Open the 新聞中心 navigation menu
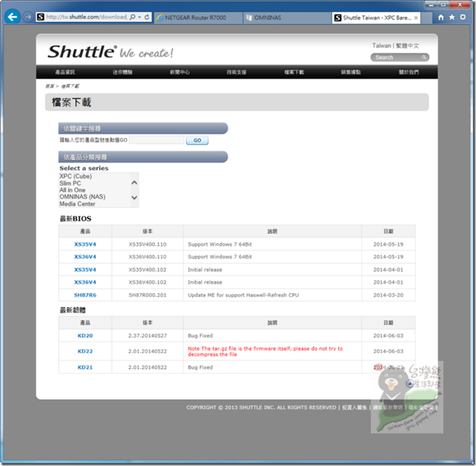Image resolution: width=476 pixels, height=466 pixels. (x=180, y=72)
